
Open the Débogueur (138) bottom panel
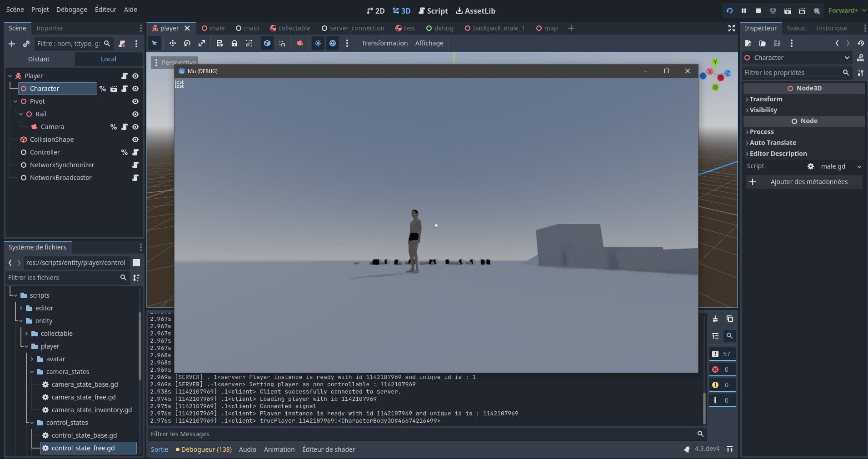tap(204, 449)
